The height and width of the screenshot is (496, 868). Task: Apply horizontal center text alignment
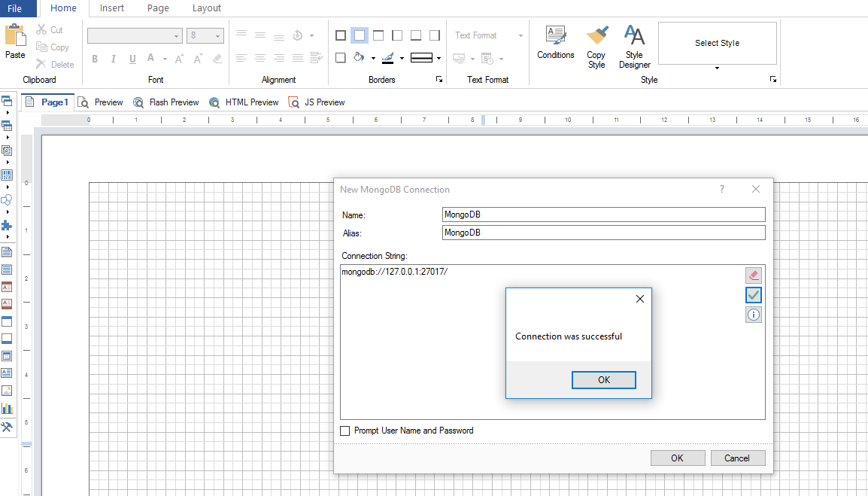[x=260, y=58]
